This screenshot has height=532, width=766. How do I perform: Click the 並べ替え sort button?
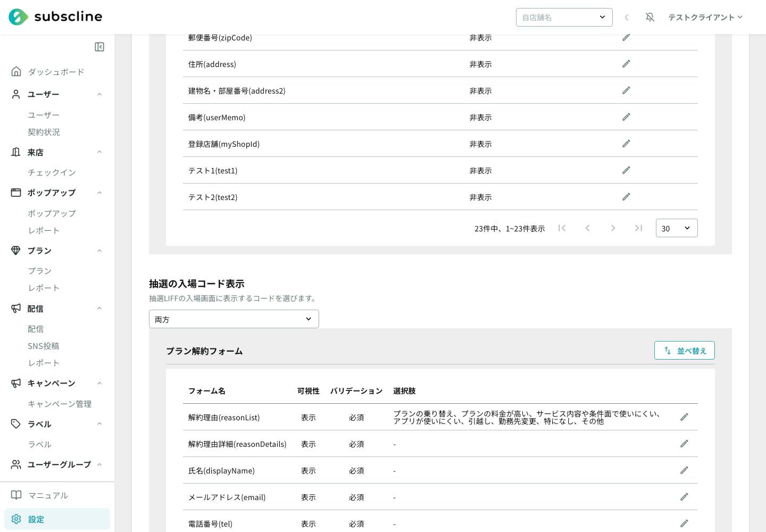point(685,351)
